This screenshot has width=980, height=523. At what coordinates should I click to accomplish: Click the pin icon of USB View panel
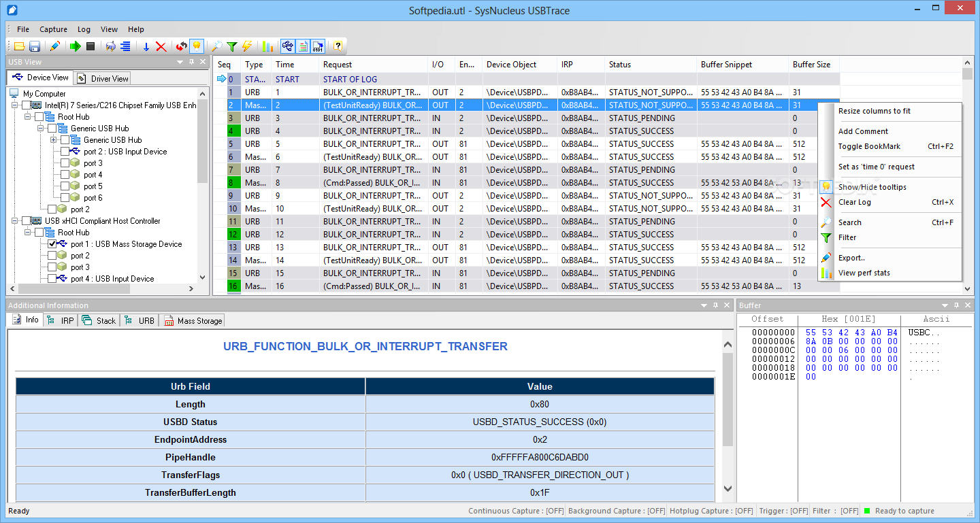click(x=191, y=62)
